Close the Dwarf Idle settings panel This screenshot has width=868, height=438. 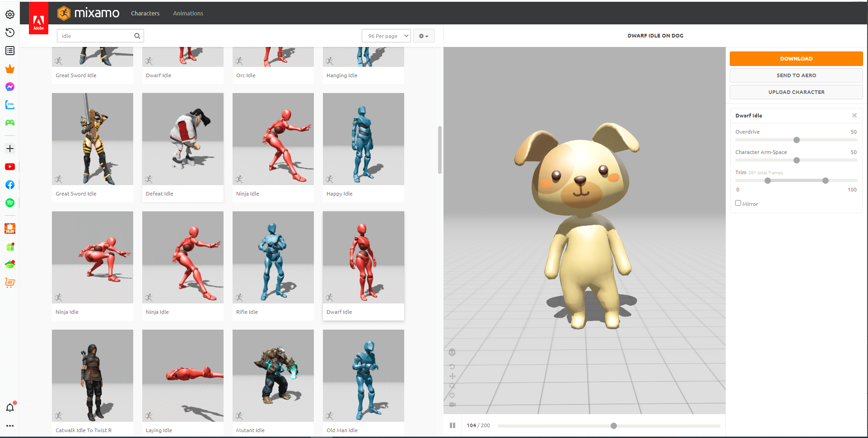[854, 115]
